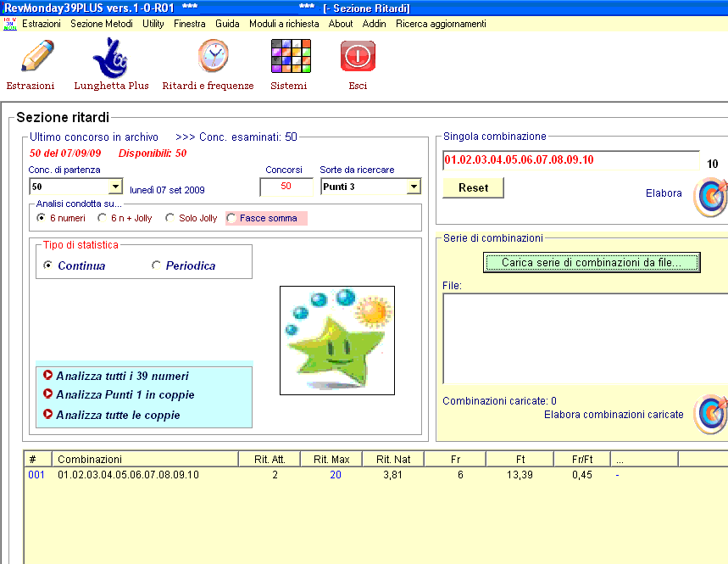728x564 pixels.
Task: Click Analizza tutti i 39 numeri link
Action: point(122,376)
